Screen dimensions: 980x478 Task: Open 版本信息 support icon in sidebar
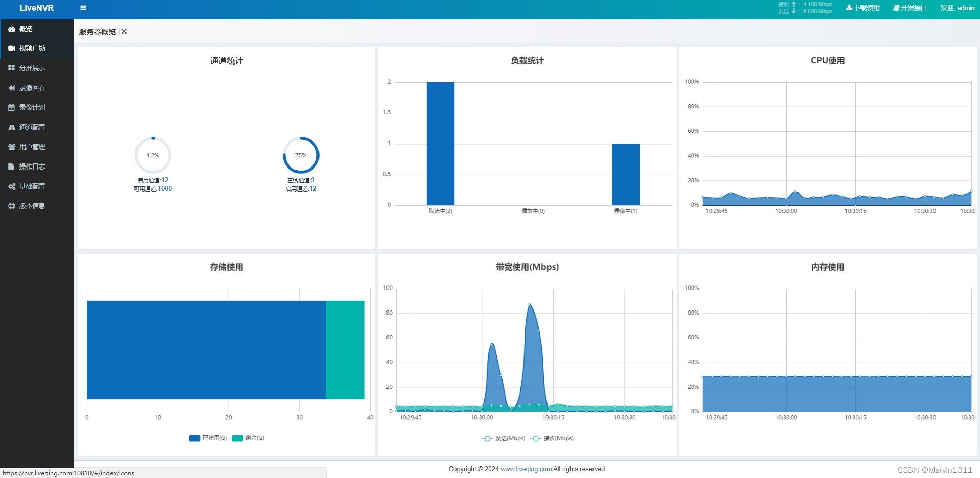11,206
